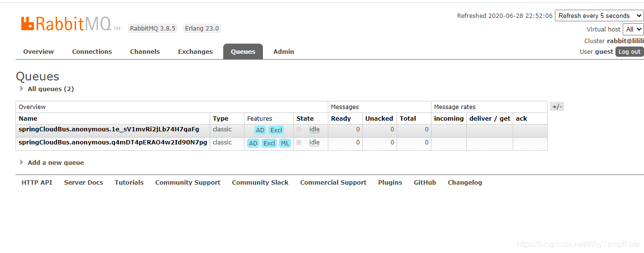The width and height of the screenshot is (644, 253).
Task: Open the Plugins footer link
Action: pos(390,183)
